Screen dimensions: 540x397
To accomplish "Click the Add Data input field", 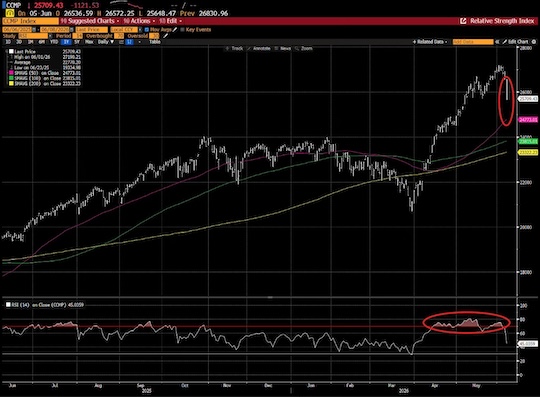I will point(473,42).
